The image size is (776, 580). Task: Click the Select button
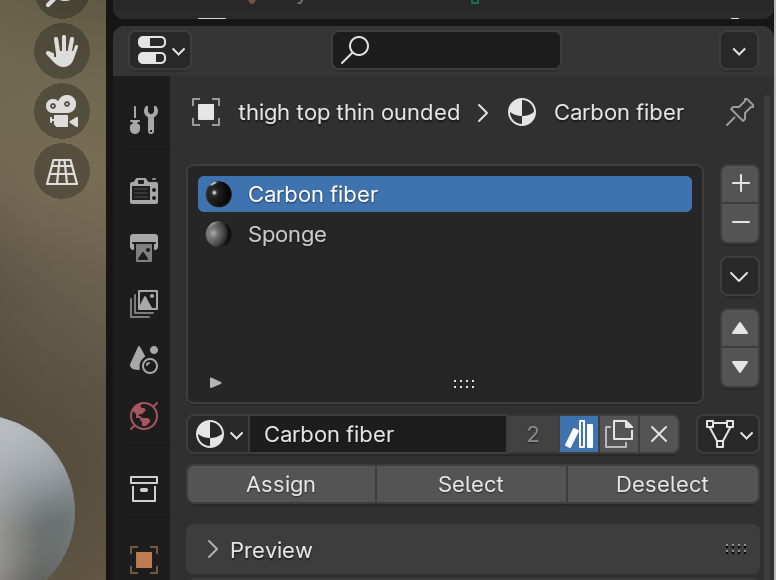[x=471, y=484]
